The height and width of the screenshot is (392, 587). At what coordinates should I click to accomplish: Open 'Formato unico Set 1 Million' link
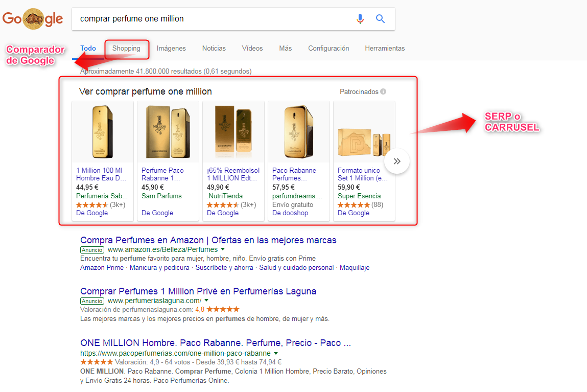[362, 174]
